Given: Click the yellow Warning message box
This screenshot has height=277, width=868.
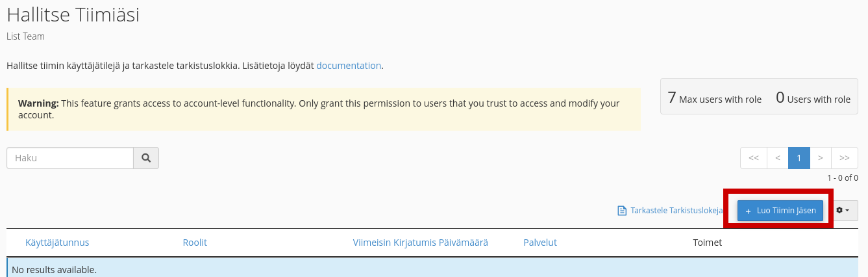Looking at the screenshot, I should click(x=323, y=109).
